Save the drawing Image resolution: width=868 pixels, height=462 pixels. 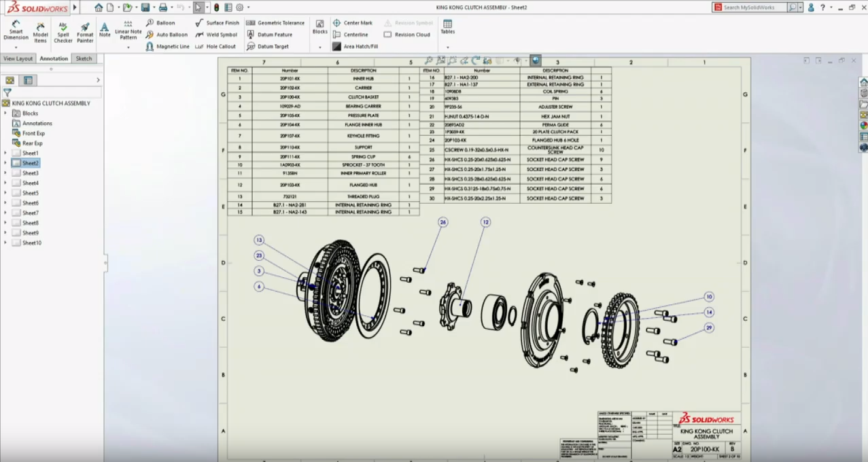click(x=145, y=7)
